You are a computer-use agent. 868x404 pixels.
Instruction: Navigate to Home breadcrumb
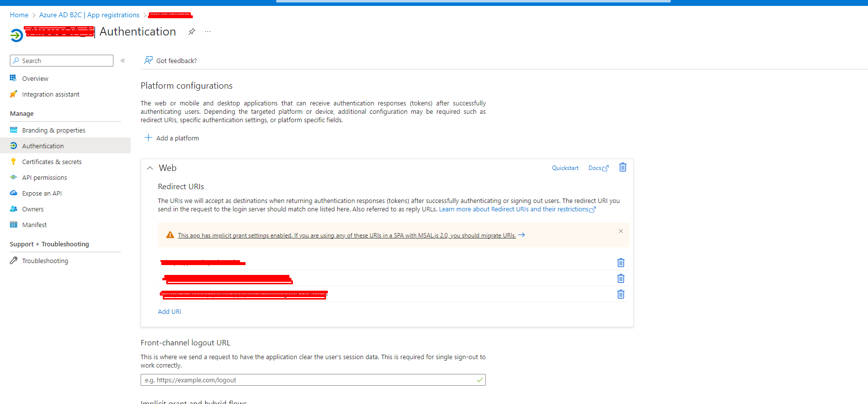click(19, 15)
